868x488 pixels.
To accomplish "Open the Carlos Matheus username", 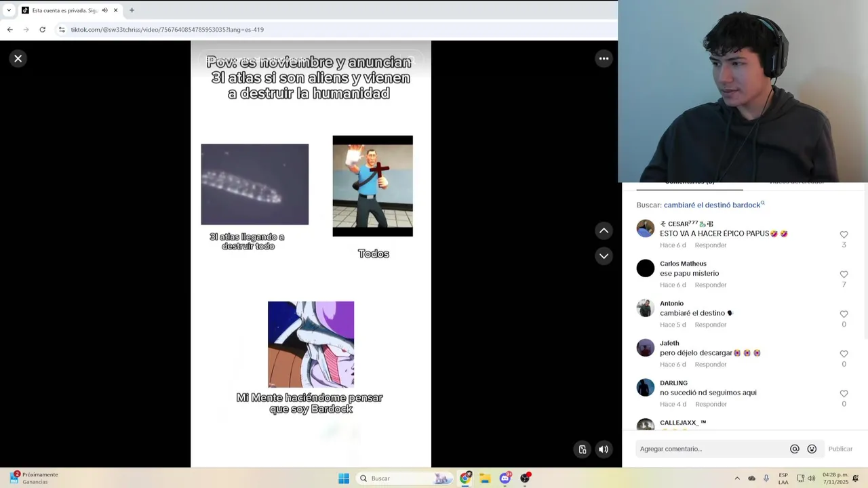I will pyautogui.click(x=683, y=264).
